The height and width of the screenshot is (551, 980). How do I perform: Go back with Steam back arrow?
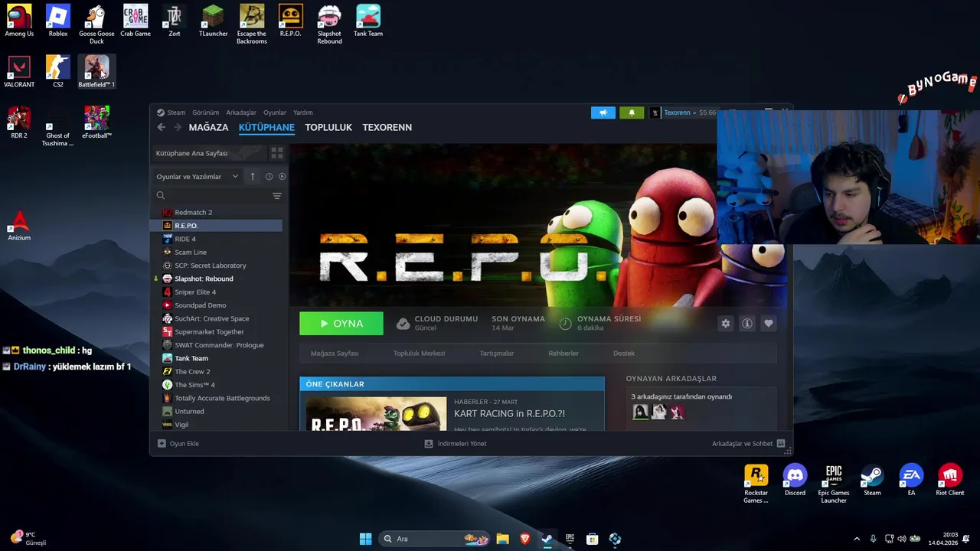coord(161,127)
